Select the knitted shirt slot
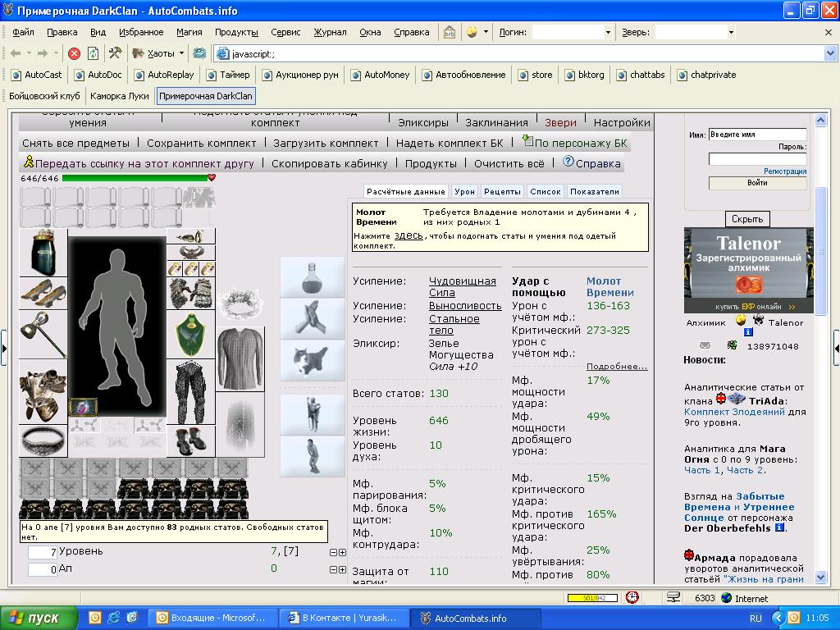 (x=240, y=359)
